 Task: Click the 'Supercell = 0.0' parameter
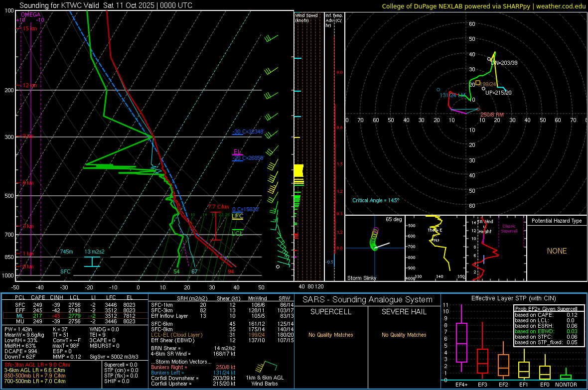[121, 365]
